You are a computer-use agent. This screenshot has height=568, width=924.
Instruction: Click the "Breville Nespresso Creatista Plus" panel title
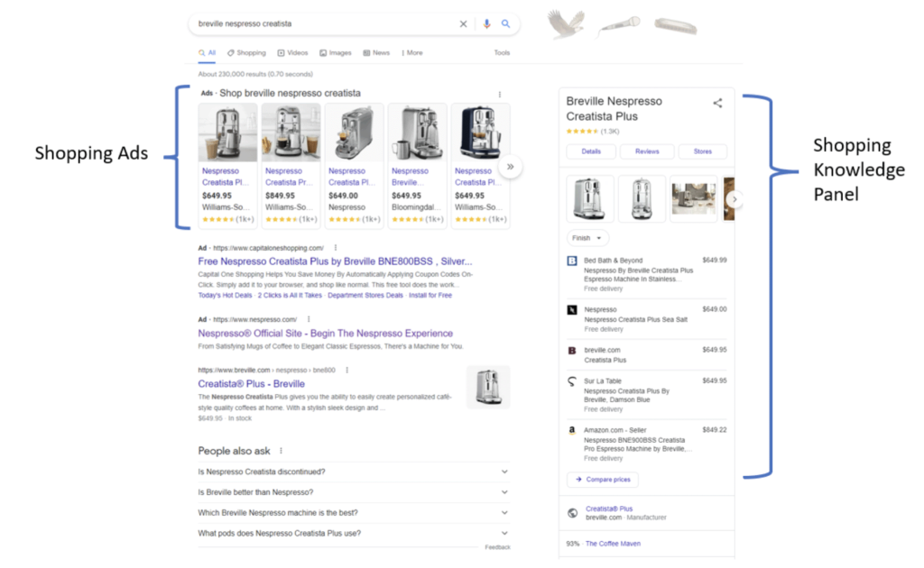(x=614, y=109)
